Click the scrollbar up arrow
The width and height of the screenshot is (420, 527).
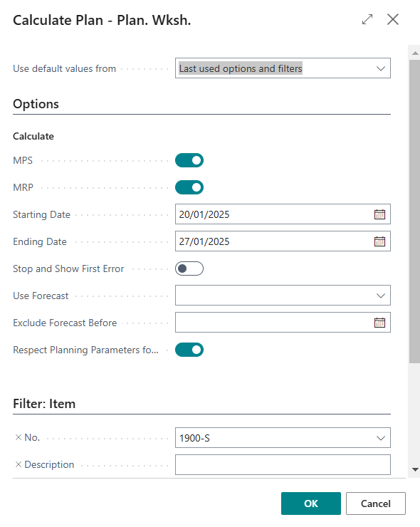pyautogui.click(x=415, y=53)
